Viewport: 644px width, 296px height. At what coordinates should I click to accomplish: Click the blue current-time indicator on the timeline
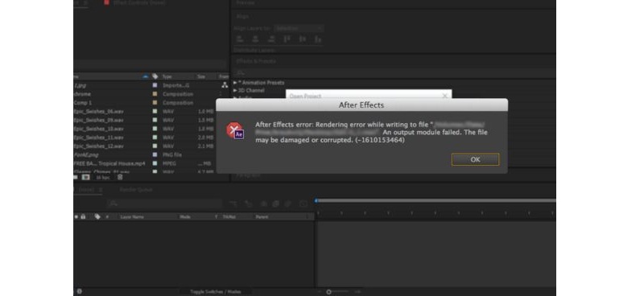point(316,201)
